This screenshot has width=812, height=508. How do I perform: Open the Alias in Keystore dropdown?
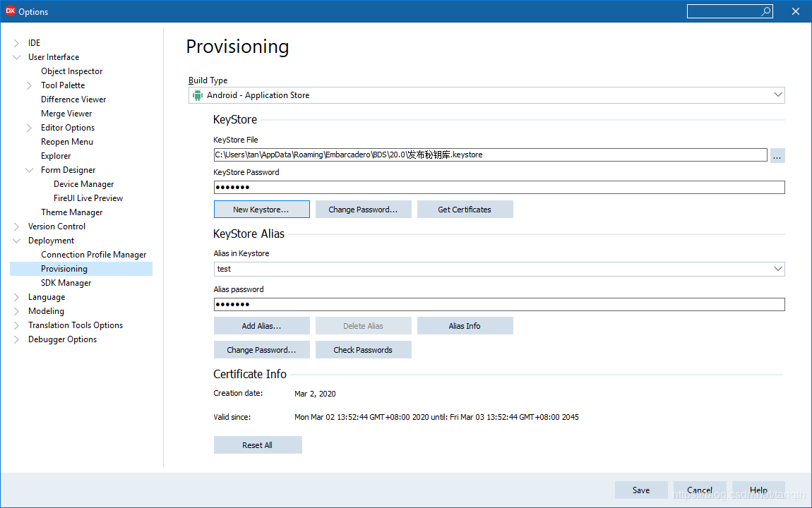point(777,269)
